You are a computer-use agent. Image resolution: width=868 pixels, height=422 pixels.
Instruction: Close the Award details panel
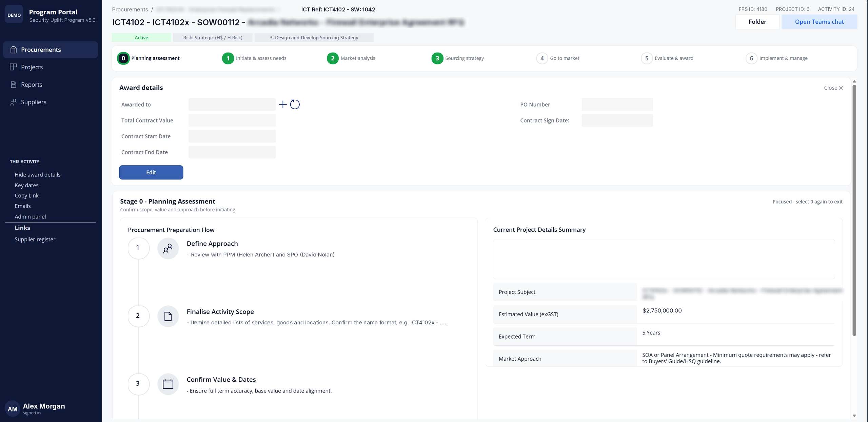(x=833, y=88)
